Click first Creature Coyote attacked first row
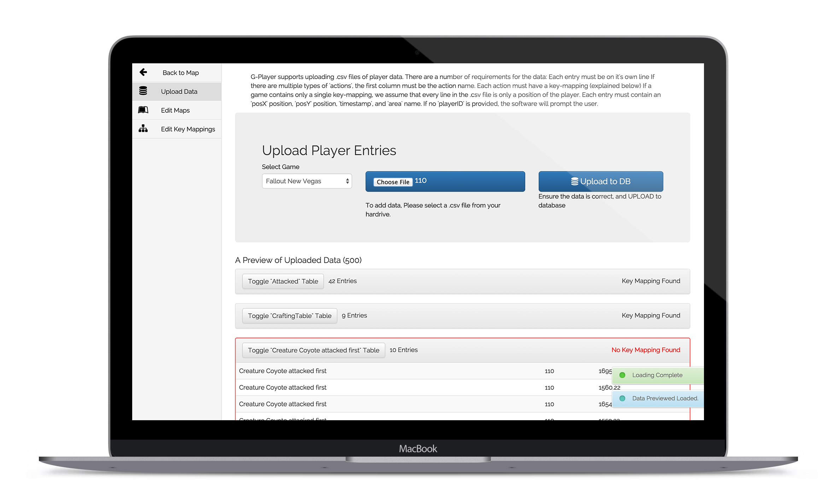The image size is (839, 504). pos(283,371)
